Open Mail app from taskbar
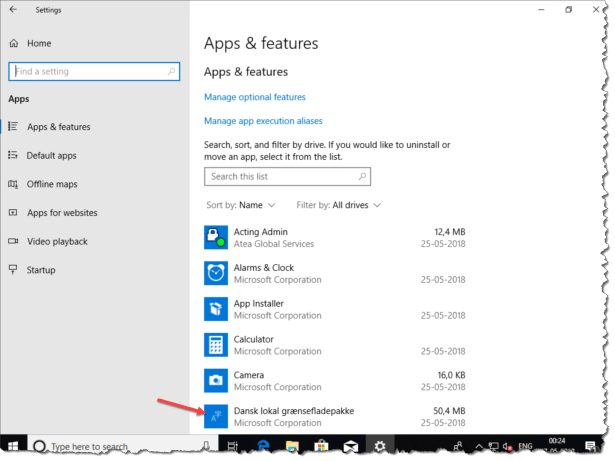This screenshot has width=615, height=461. [350, 446]
